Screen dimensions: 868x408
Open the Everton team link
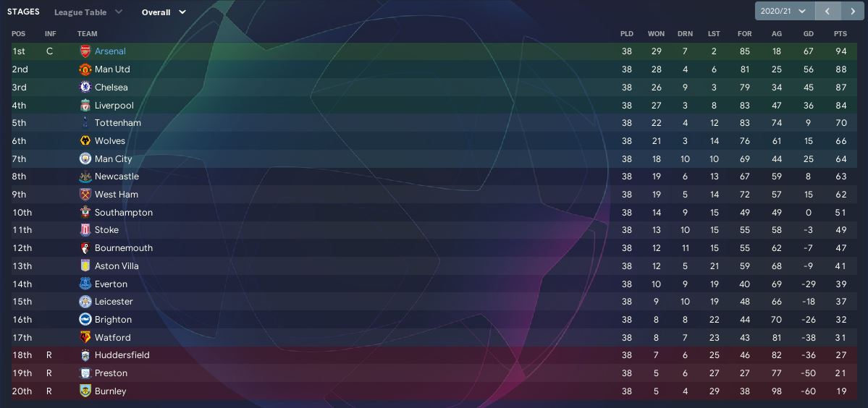[x=111, y=284]
